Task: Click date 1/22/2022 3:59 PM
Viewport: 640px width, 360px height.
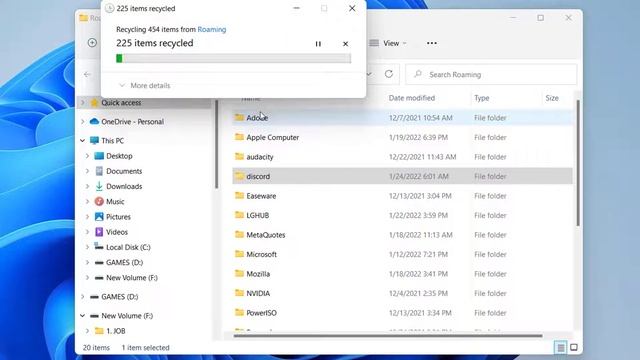Action: 418,215
